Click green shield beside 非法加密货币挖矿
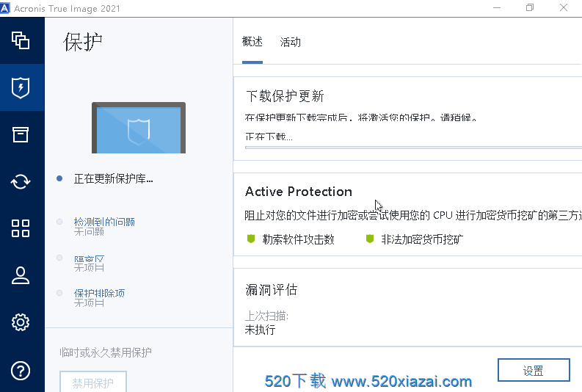 370,239
